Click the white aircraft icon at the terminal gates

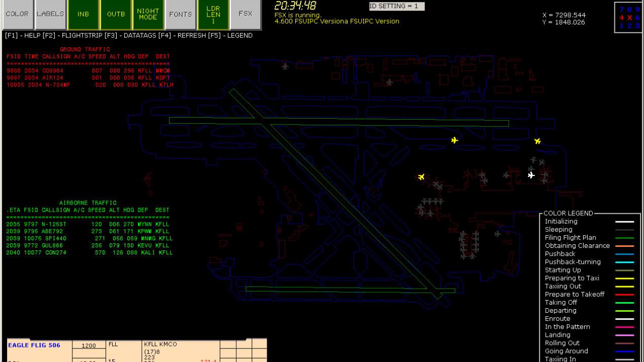tap(531, 175)
